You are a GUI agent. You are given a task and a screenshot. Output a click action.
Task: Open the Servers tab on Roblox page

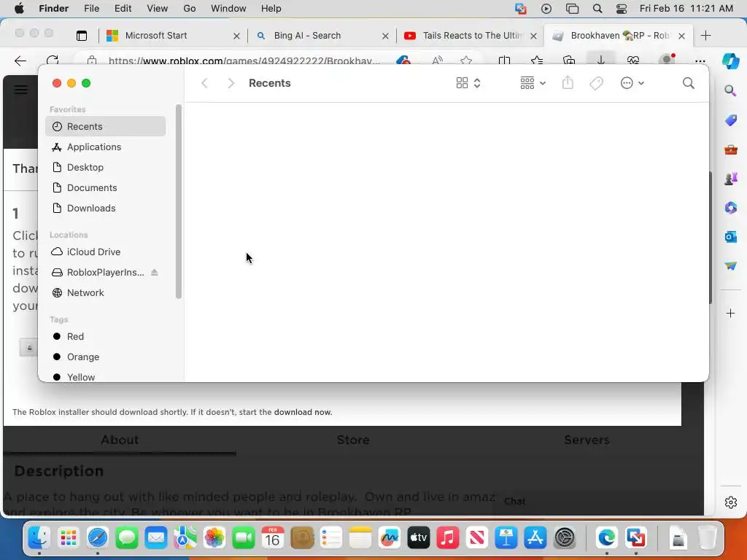coord(587,440)
